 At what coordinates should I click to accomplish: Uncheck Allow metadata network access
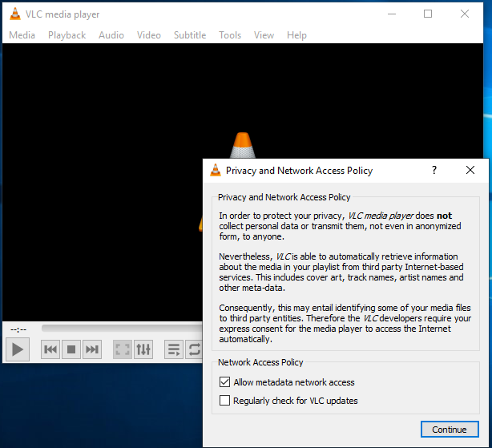coord(224,382)
